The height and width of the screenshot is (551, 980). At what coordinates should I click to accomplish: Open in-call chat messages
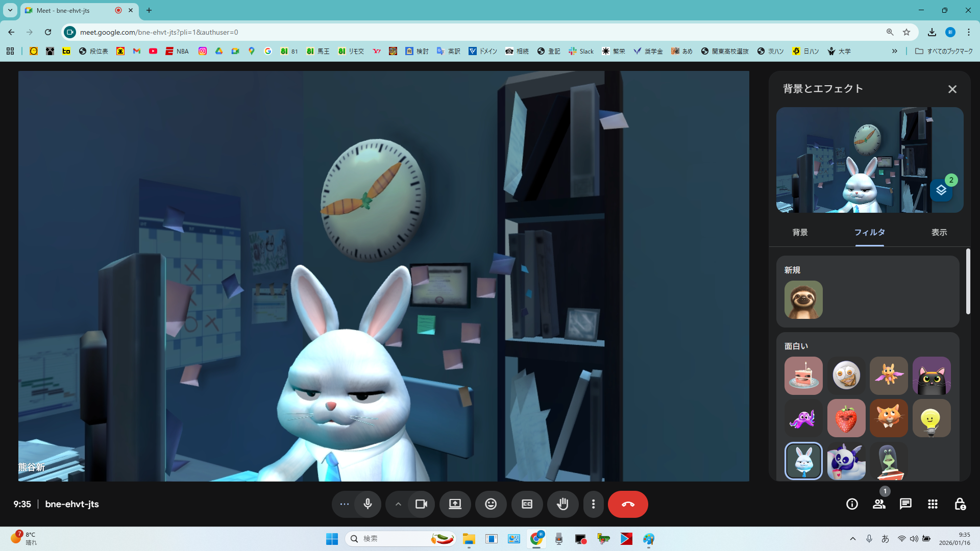pos(905,504)
